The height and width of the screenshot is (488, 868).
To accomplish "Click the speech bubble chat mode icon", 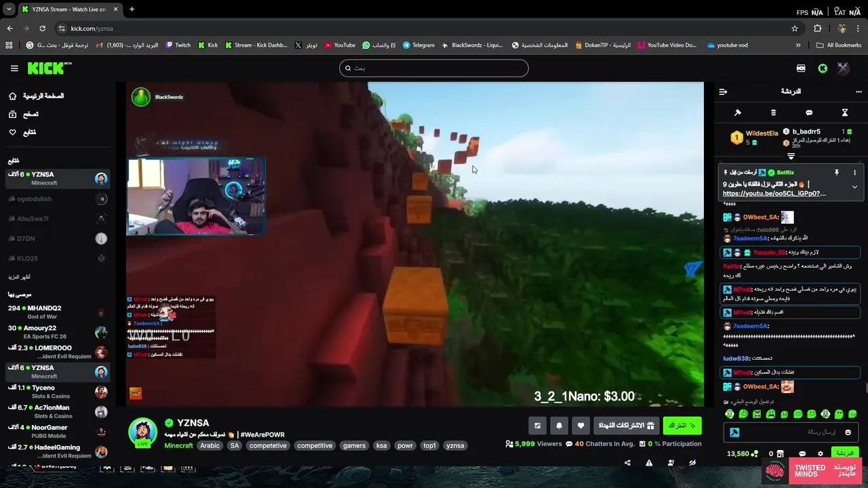I will pyautogui.click(x=809, y=113).
